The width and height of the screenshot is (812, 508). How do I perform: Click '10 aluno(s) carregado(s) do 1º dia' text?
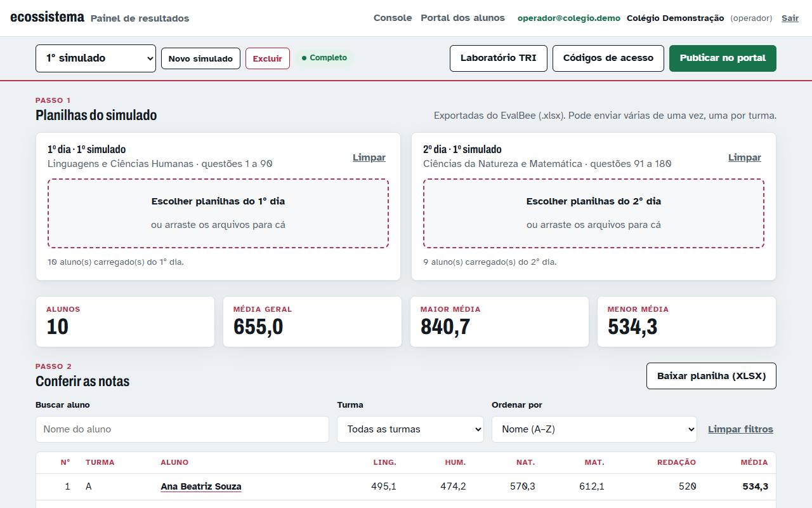(116, 262)
